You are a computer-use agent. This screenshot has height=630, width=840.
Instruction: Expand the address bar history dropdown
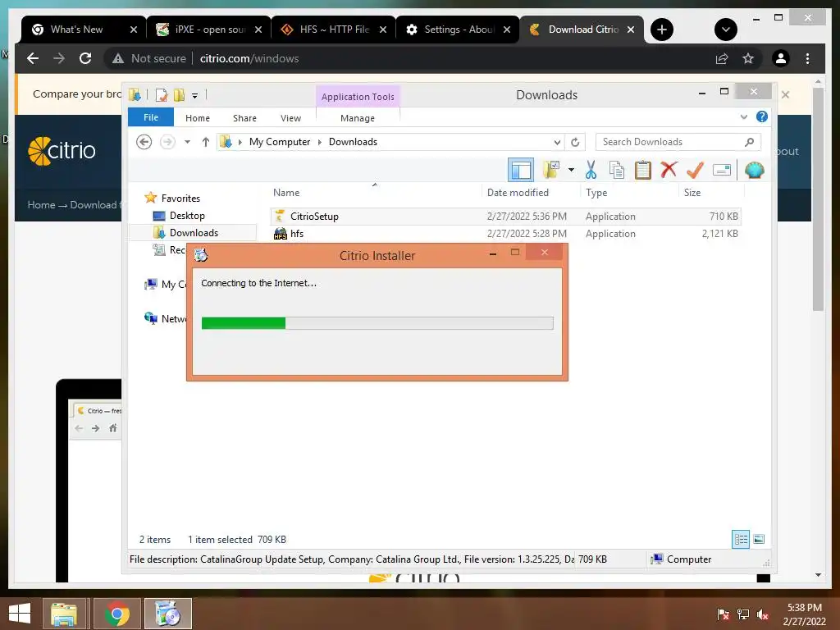557,142
